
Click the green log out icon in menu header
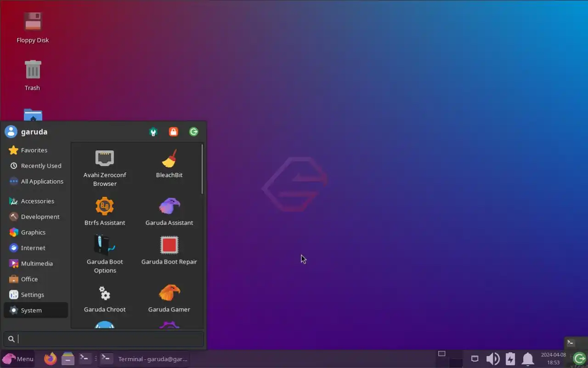point(194,132)
